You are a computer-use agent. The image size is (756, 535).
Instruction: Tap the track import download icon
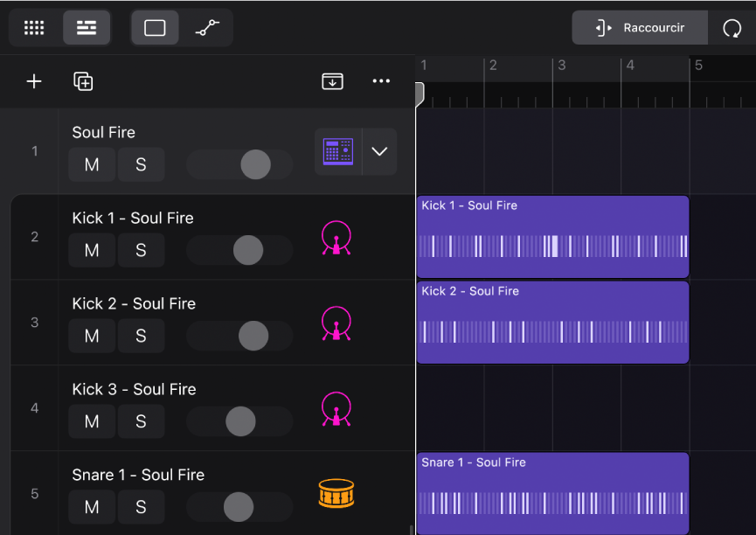[x=332, y=80]
